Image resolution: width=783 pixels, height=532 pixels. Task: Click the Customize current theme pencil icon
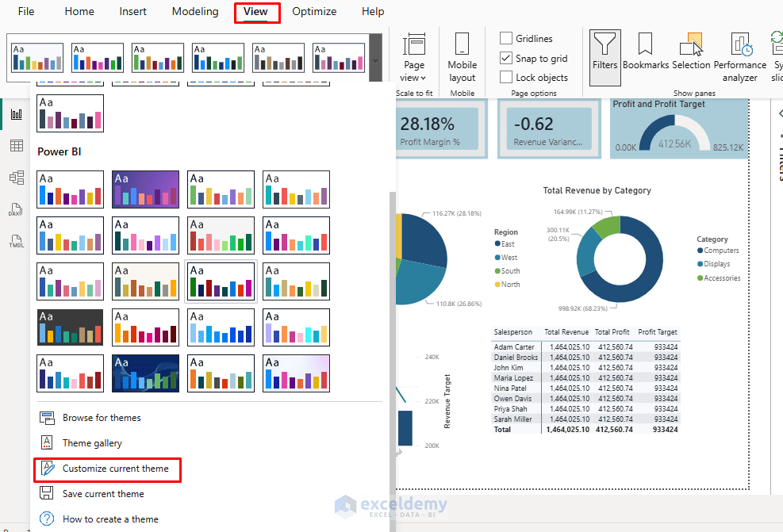(x=48, y=468)
